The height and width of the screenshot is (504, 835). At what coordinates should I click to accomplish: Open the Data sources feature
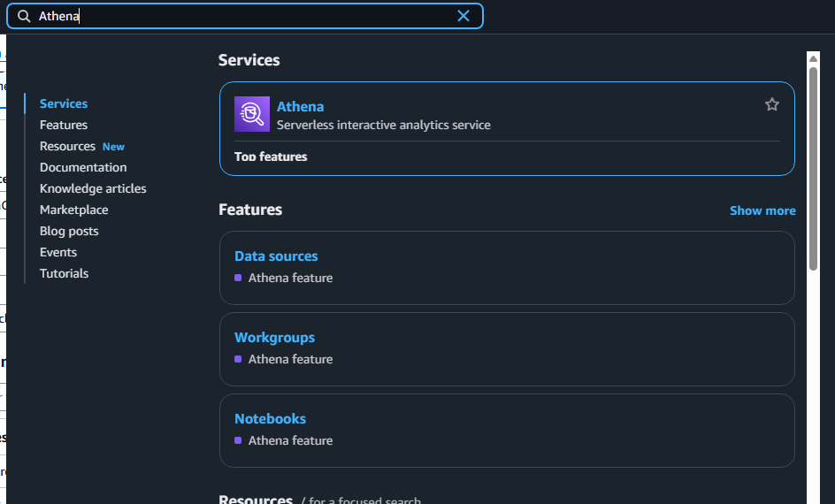[276, 256]
